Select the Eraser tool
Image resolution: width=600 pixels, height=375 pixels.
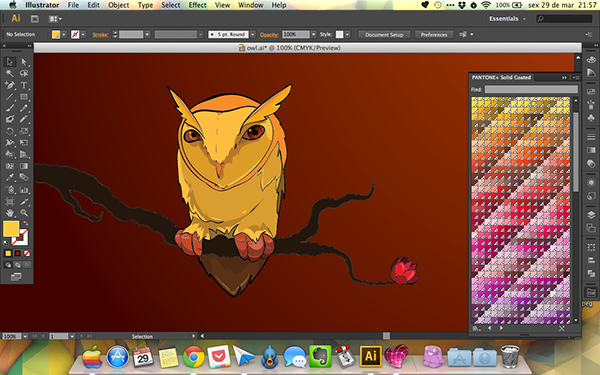(24, 119)
